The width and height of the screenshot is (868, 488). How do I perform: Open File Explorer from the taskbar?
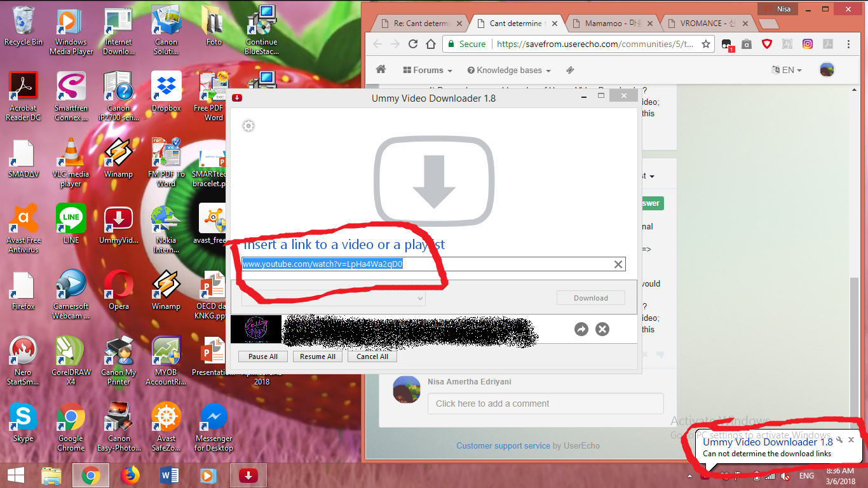pos(51,475)
